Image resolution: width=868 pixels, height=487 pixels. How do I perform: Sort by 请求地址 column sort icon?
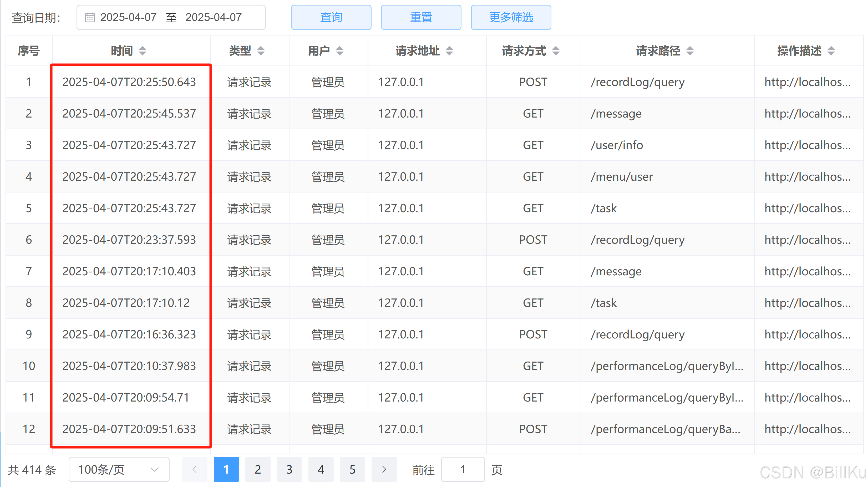[449, 51]
